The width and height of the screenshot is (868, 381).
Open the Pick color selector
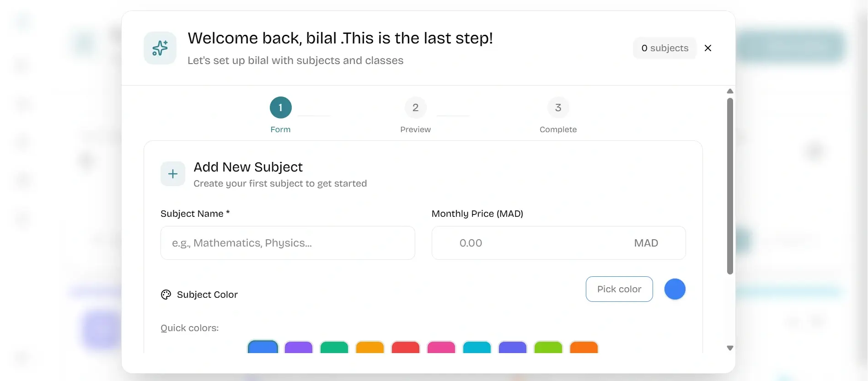tap(619, 289)
